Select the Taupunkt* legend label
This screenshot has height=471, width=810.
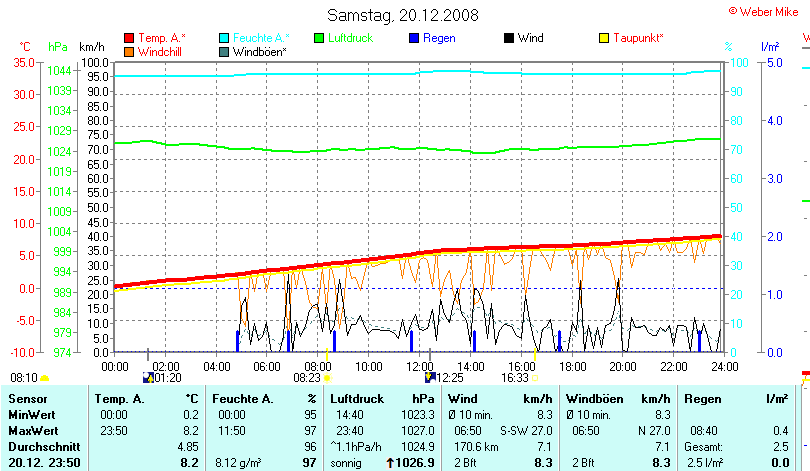(x=638, y=38)
